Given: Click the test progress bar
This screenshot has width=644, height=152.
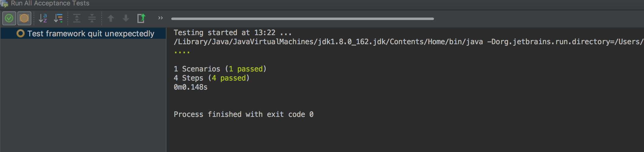Looking at the screenshot, I should (x=302, y=19).
